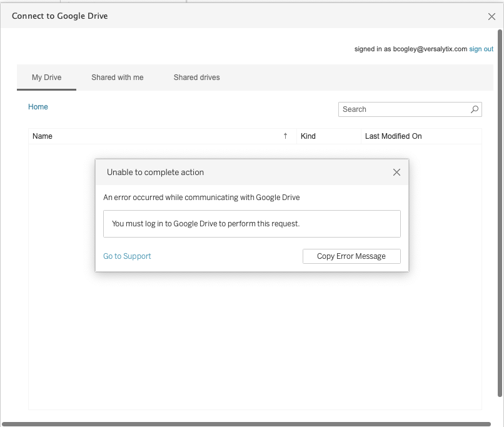Open the Go to Support link
Screen dimensions: 504x427
click(127, 256)
